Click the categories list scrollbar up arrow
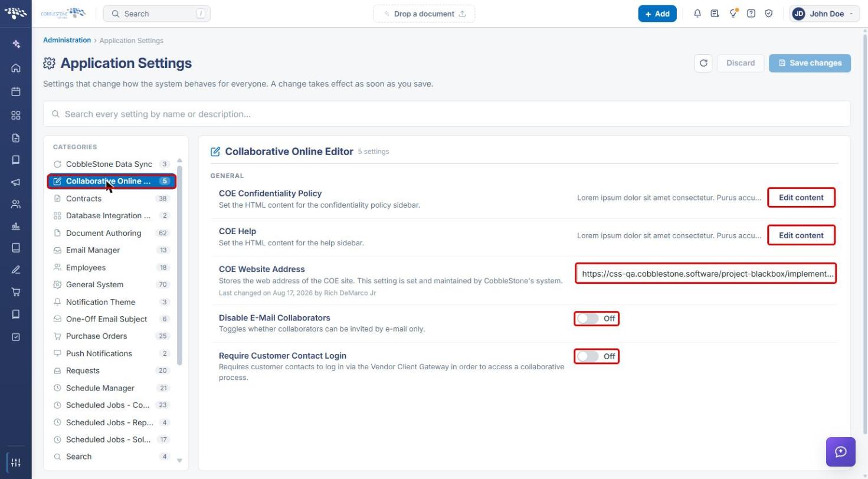 pos(179,160)
